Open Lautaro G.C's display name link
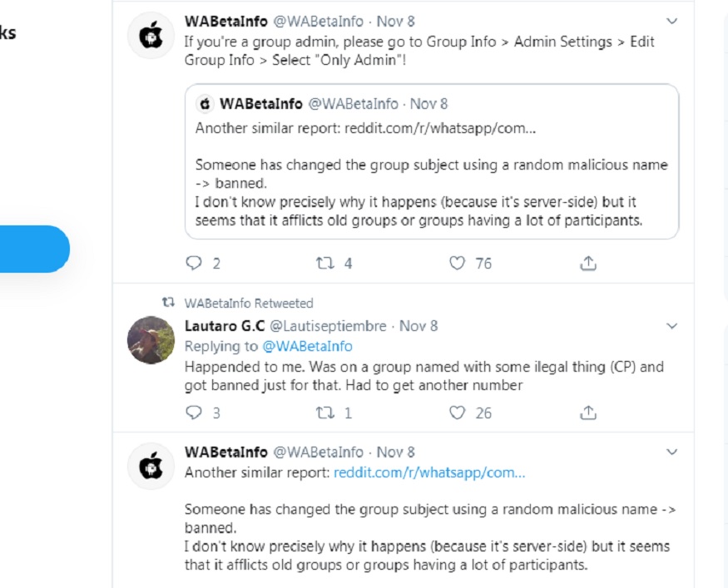 tap(223, 326)
